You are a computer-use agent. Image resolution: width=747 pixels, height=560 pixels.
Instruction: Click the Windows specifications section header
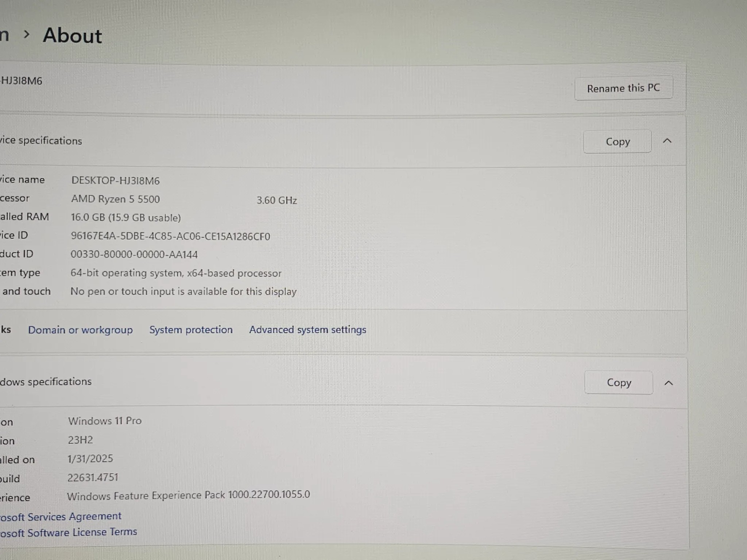(x=344, y=382)
